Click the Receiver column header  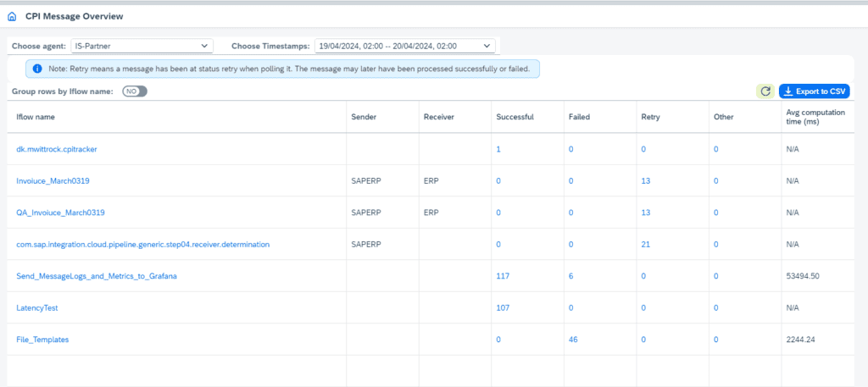(x=455, y=117)
